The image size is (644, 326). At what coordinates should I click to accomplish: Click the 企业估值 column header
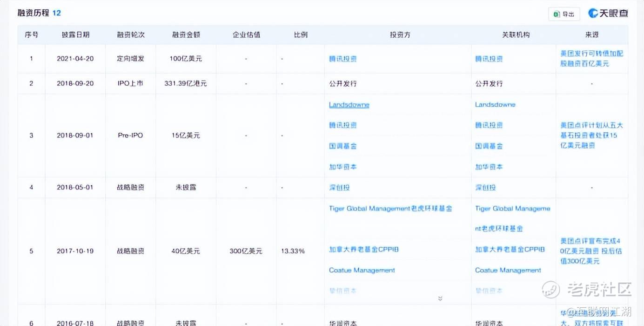pos(246,35)
